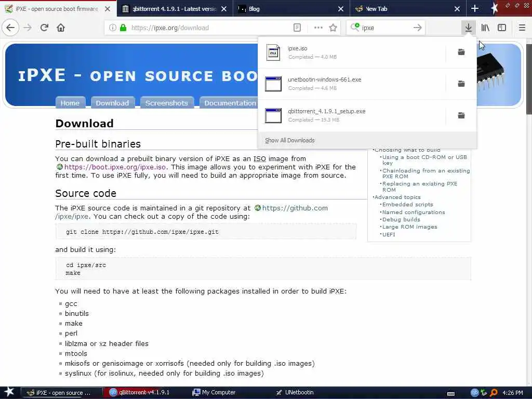Switch to the New Tab tab
532x399 pixels.
(407, 9)
